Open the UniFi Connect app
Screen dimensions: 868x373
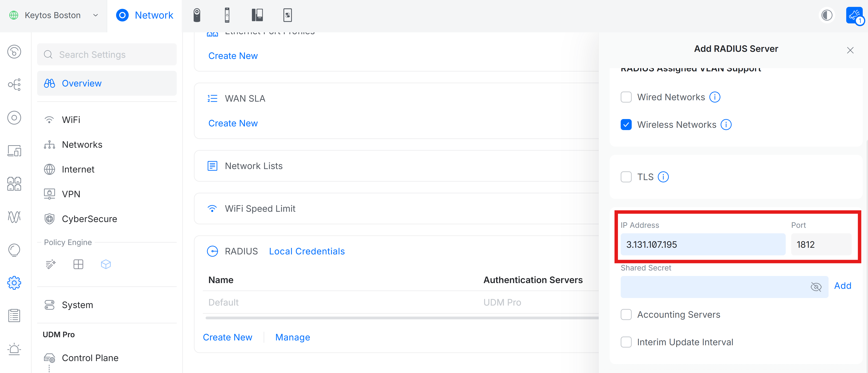coord(288,15)
